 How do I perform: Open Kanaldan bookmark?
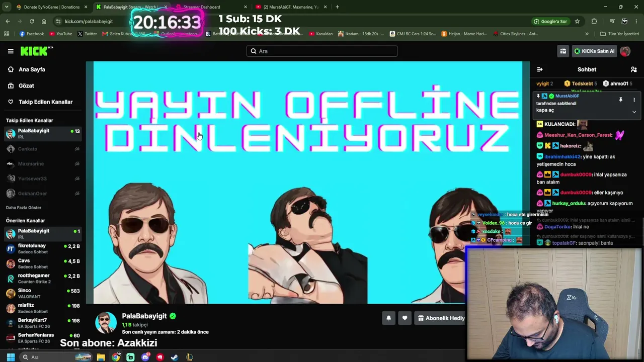pos(321,34)
